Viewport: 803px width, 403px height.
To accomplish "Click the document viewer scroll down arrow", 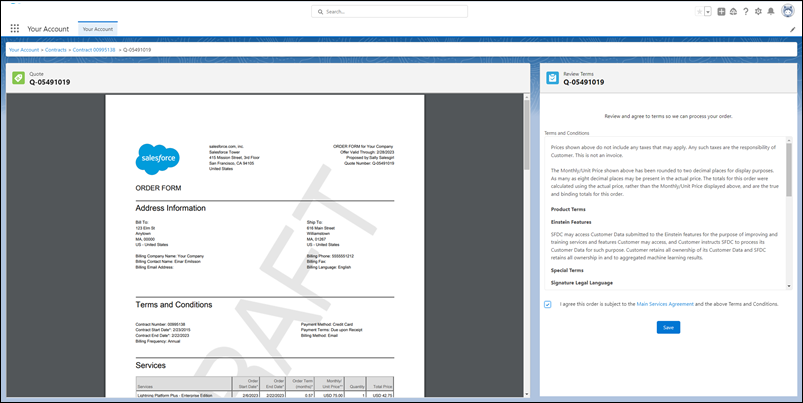I will (526, 394).
